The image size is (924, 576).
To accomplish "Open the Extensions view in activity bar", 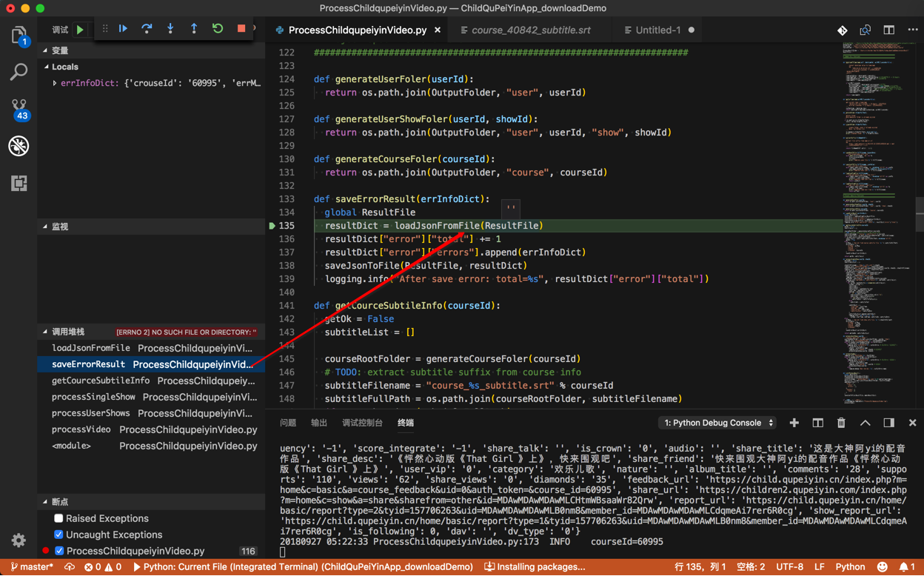I will [x=19, y=183].
